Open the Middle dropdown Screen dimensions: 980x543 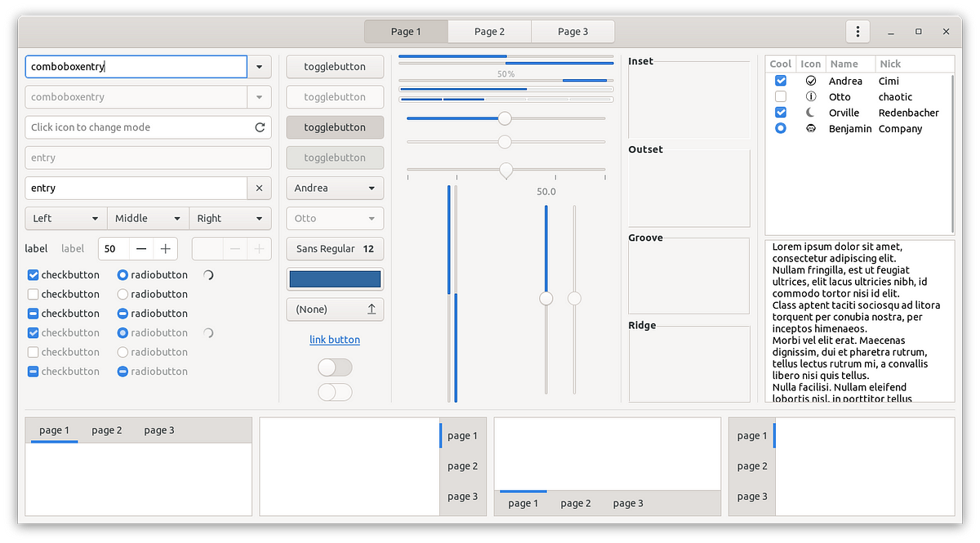[148, 219]
